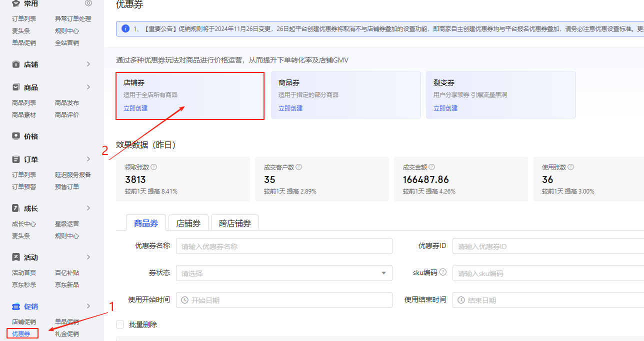
Task: Open 优惠券 in the sidebar menu
Action: coord(21,333)
